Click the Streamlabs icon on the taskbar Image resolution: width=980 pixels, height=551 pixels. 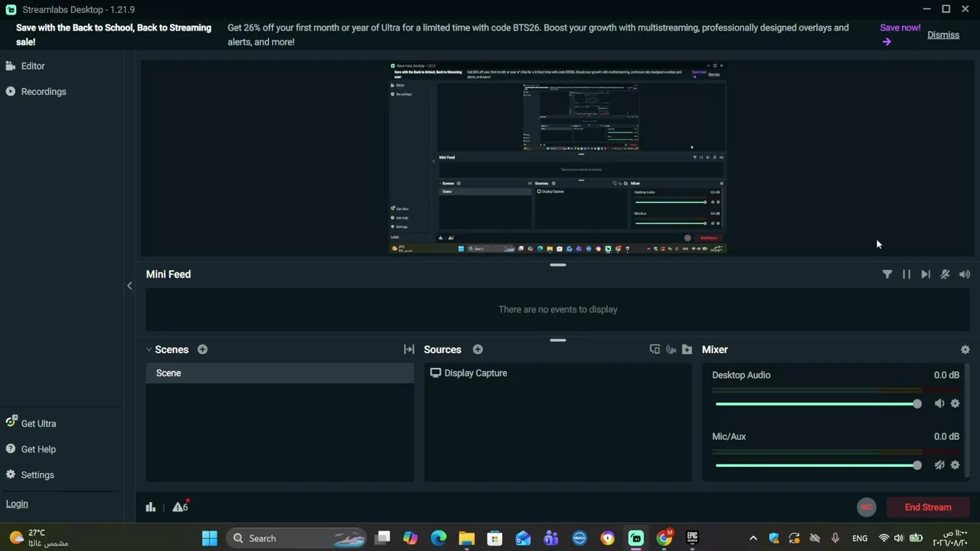[x=636, y=539]
